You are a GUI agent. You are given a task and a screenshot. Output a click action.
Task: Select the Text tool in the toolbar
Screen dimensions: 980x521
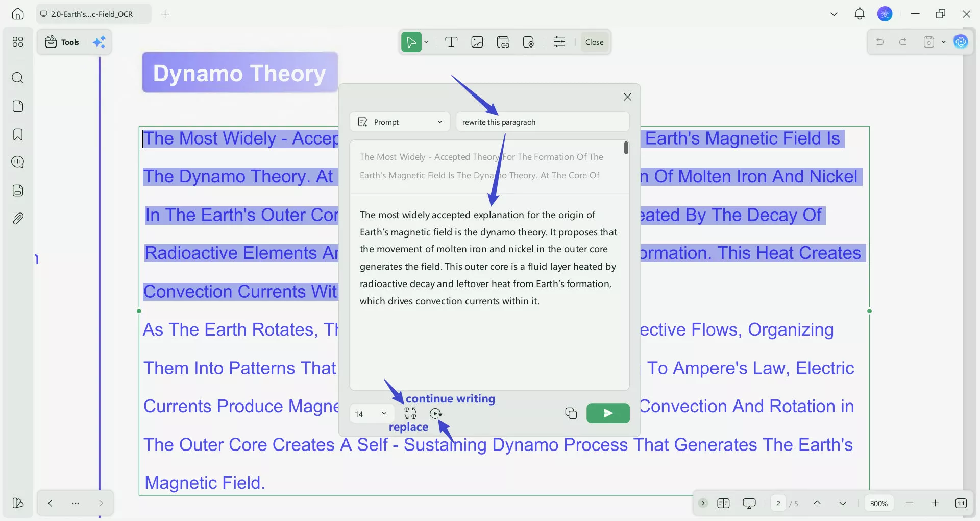click(x=451, y=42)
